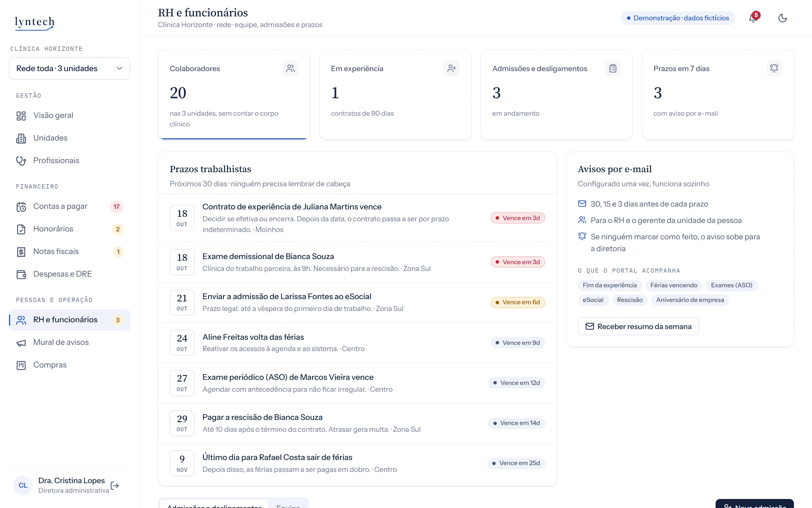Click the Em experiência user-plus icon
Viewport: 812px width, 508px height.
click(452, 68)
